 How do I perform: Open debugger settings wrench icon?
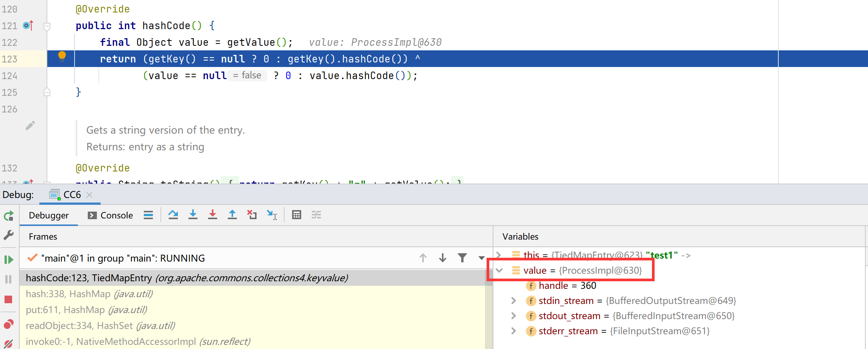9,235
